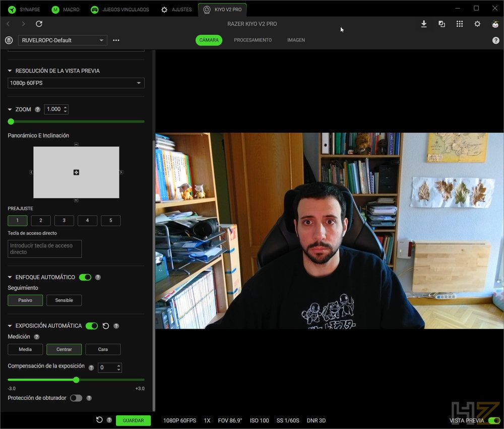
Task: Click the user avatar icon
Action: (495, 24)
